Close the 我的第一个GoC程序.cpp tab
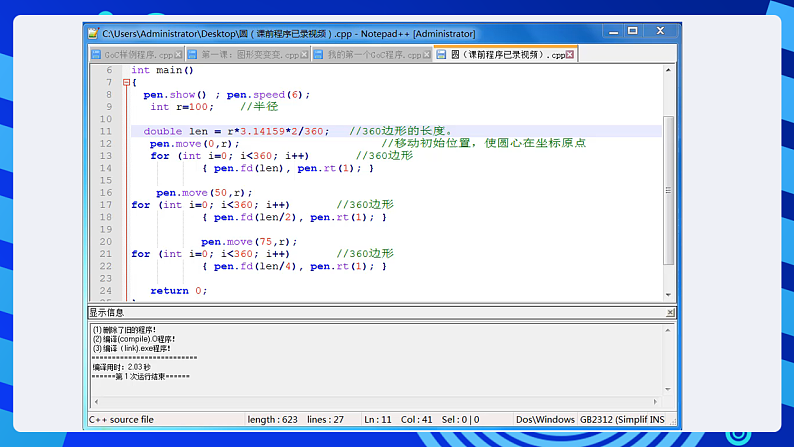Viewport: 794px width, 447px height. click(427, 55)
